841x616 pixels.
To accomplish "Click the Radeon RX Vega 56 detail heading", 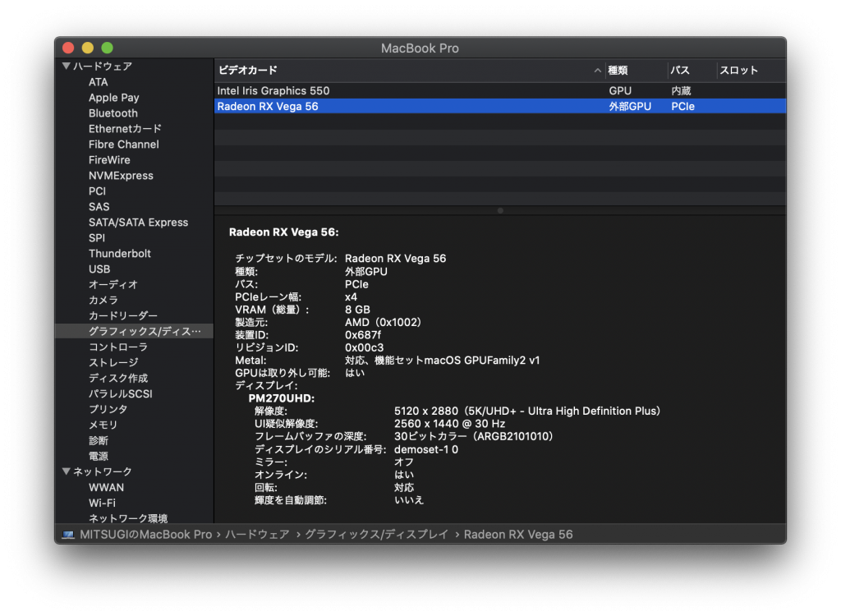I will tap(283, 232).
